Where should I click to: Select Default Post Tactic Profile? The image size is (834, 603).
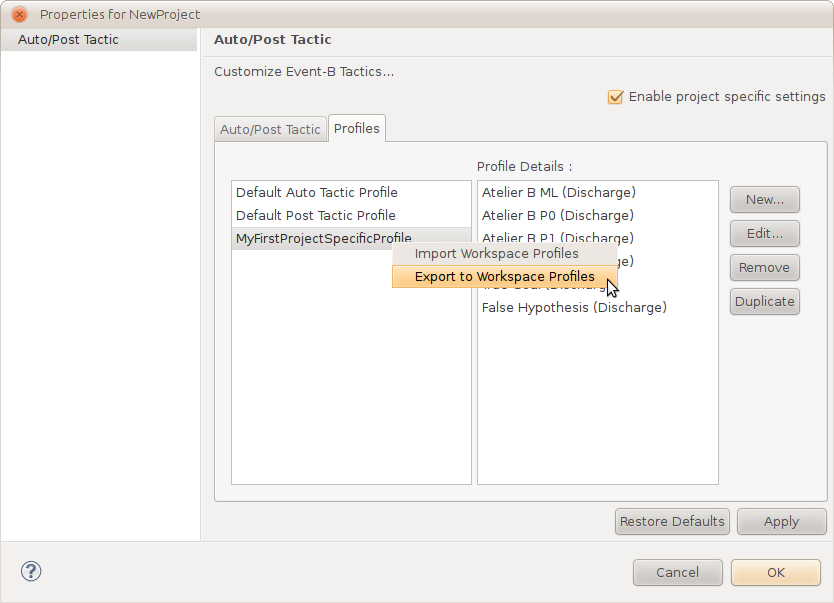coord(315,215)
